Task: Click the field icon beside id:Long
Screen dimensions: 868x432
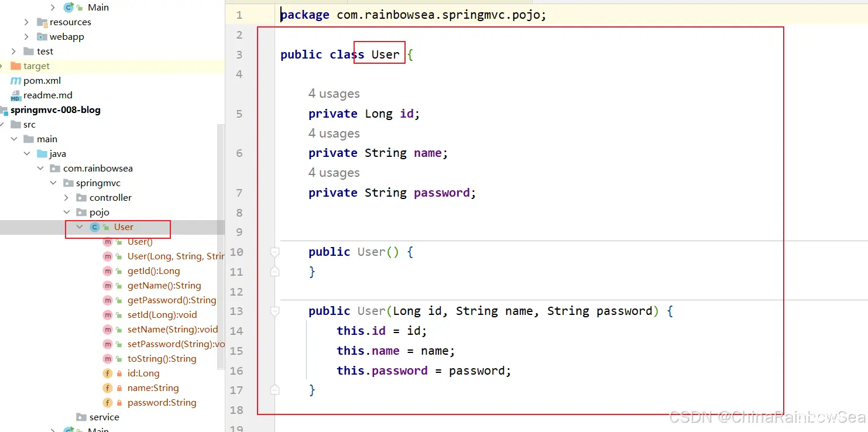Action: click(x=108, y=373)
